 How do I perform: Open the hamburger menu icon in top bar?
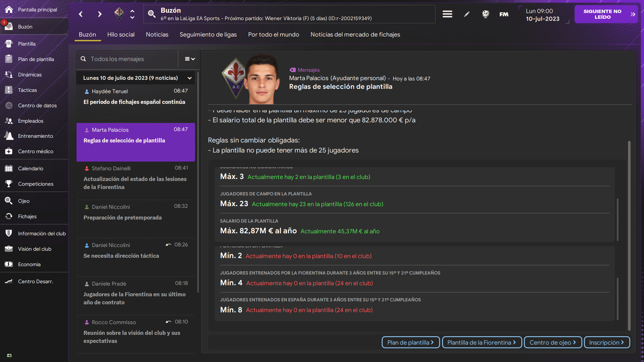[x=447, y=14]
